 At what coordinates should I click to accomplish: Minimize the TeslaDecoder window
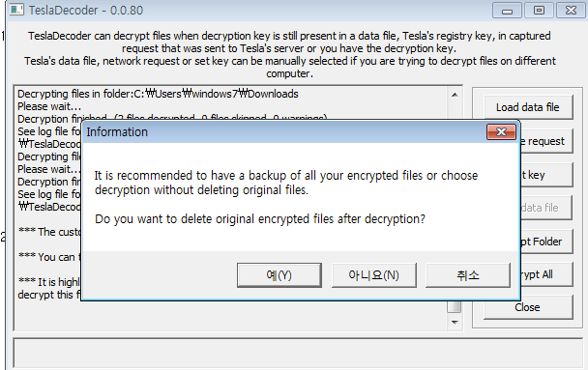[x=507, y=11]
